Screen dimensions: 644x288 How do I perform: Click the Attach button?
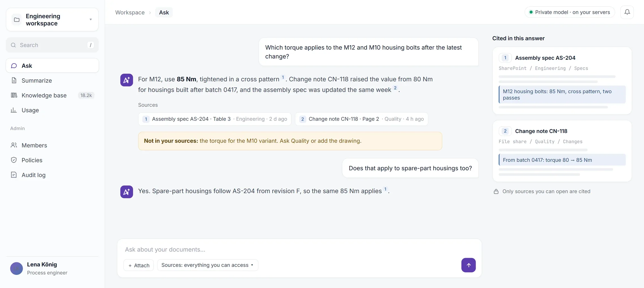coord(139,265)
